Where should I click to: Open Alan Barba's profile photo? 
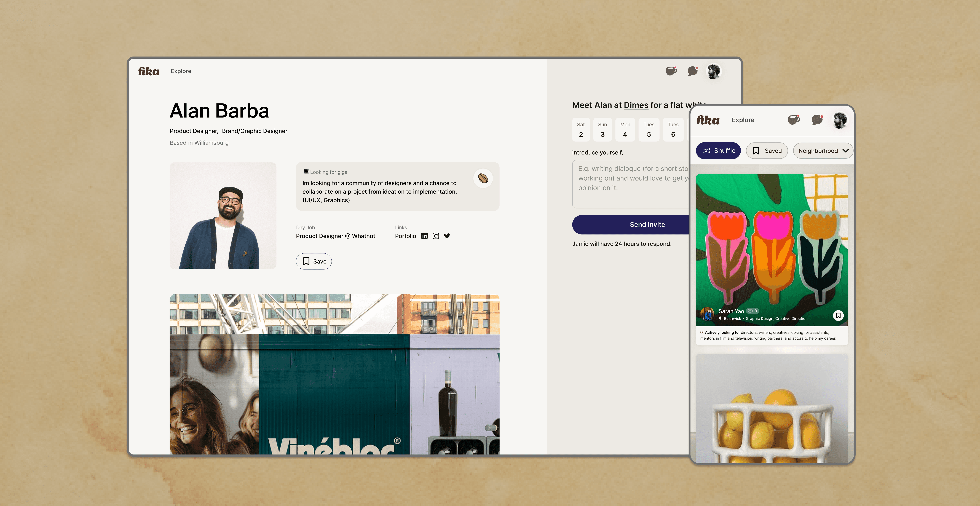point(223,216)
